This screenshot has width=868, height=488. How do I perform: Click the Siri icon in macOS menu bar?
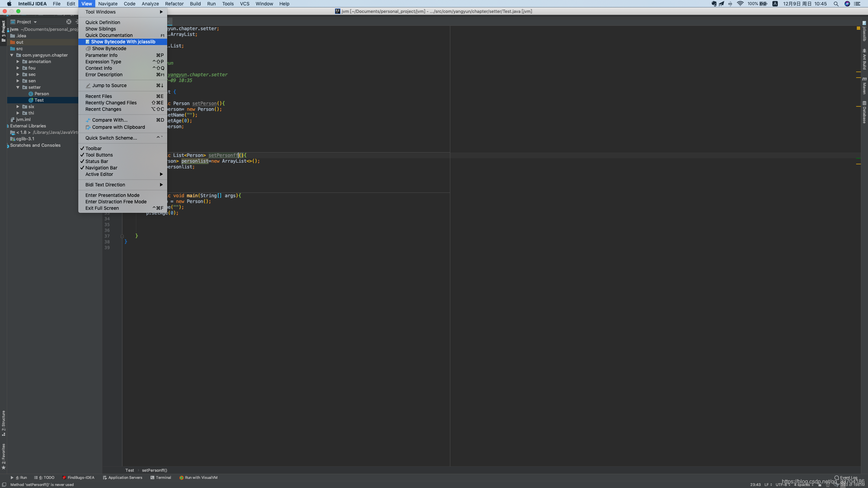pos(847,4)
